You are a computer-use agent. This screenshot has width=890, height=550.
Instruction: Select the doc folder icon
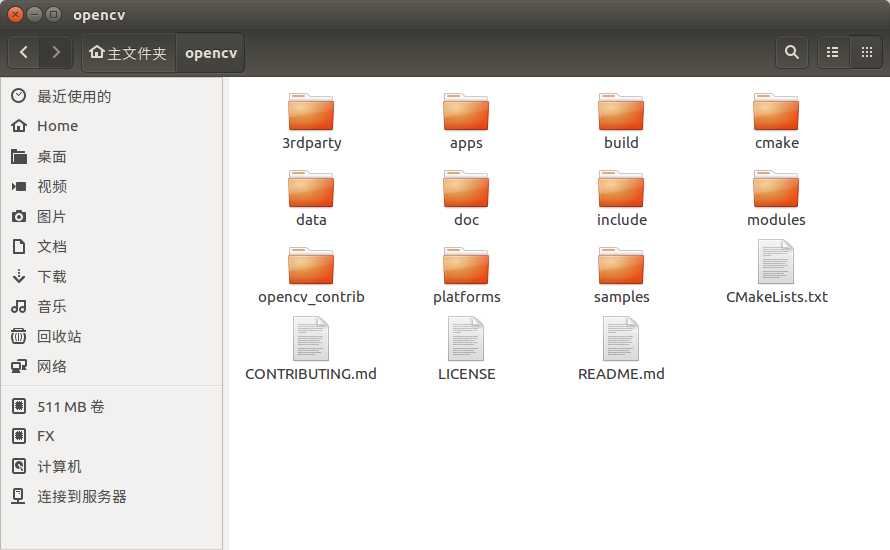pyautogui.click(x=466, y=189)
